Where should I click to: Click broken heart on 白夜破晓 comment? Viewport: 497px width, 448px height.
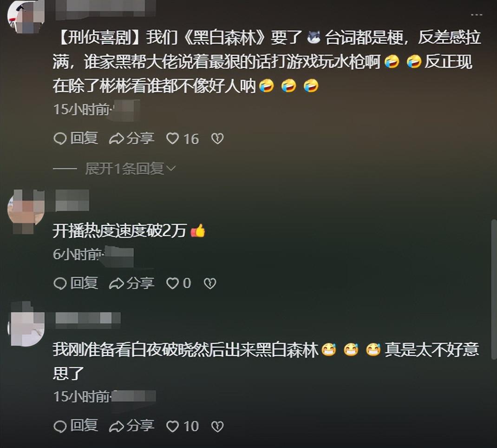click(x=217, y=427)
